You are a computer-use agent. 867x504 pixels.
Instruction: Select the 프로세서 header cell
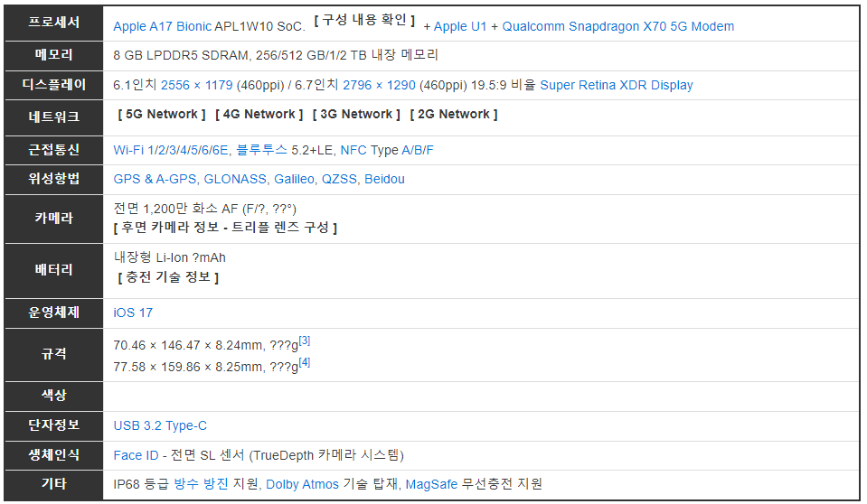pyautogui.click(x=53, y=23)
